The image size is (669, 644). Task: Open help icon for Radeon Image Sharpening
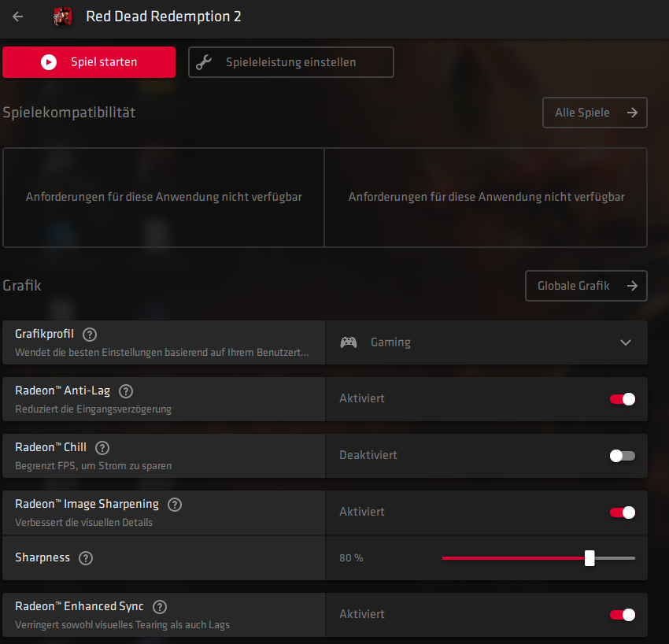pos(175,505)
